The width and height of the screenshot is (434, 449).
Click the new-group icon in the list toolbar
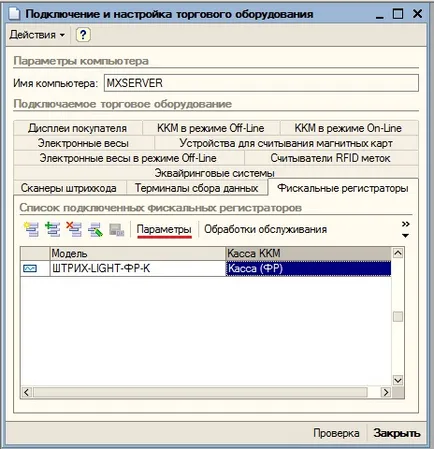31,229
